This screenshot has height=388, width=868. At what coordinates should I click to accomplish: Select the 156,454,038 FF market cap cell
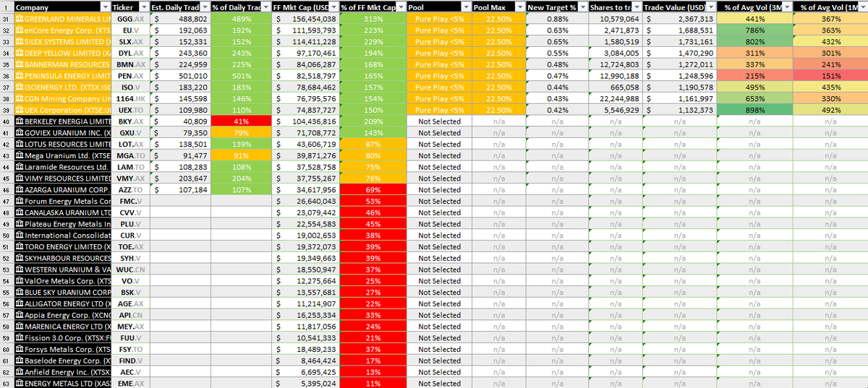tap(306, 19)
